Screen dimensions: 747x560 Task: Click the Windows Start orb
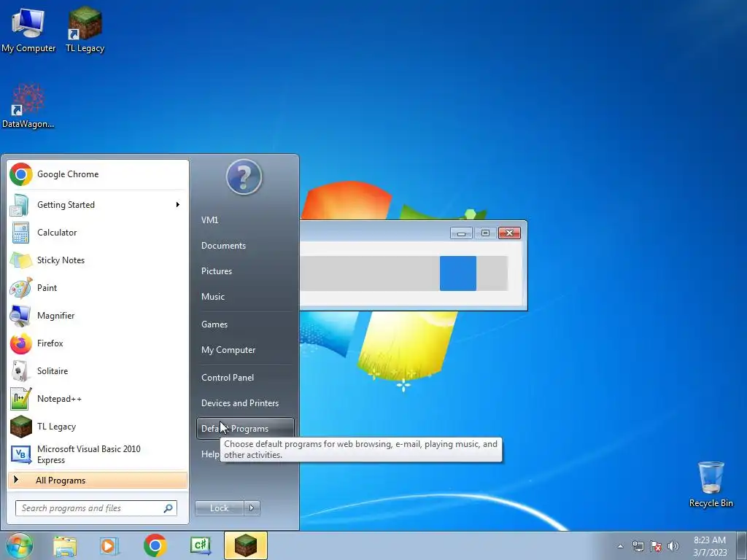click(19, 545)
